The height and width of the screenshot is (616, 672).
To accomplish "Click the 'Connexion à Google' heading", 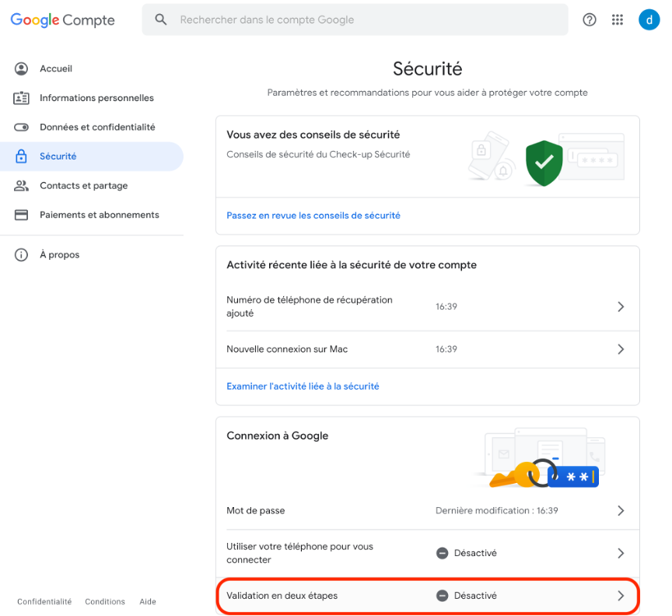I will click(x=278, y=436).
